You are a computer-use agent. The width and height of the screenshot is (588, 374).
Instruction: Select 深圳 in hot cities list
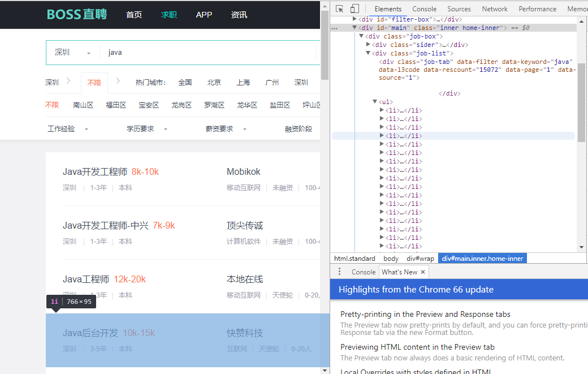tap(301, 82)
